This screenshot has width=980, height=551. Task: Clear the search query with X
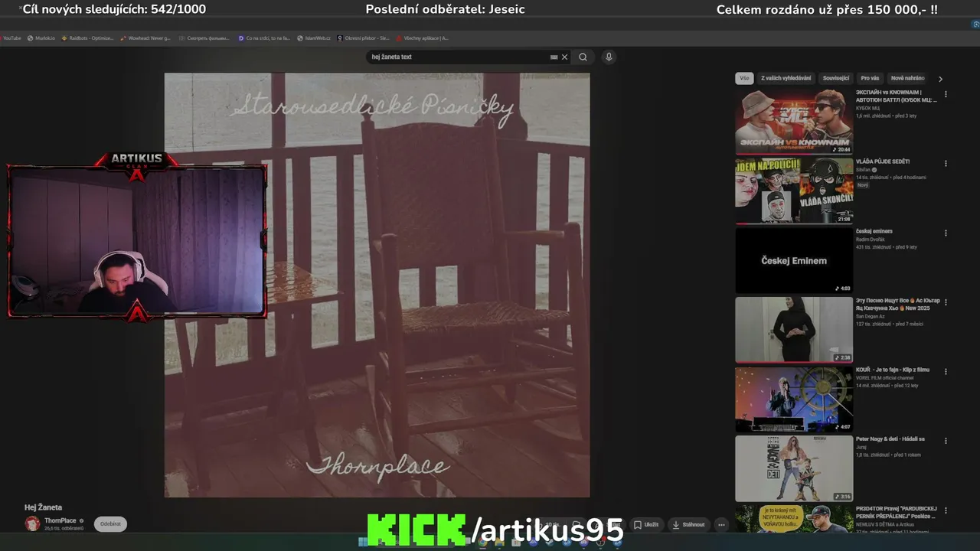pyautogui.click(x=565, y=57)
